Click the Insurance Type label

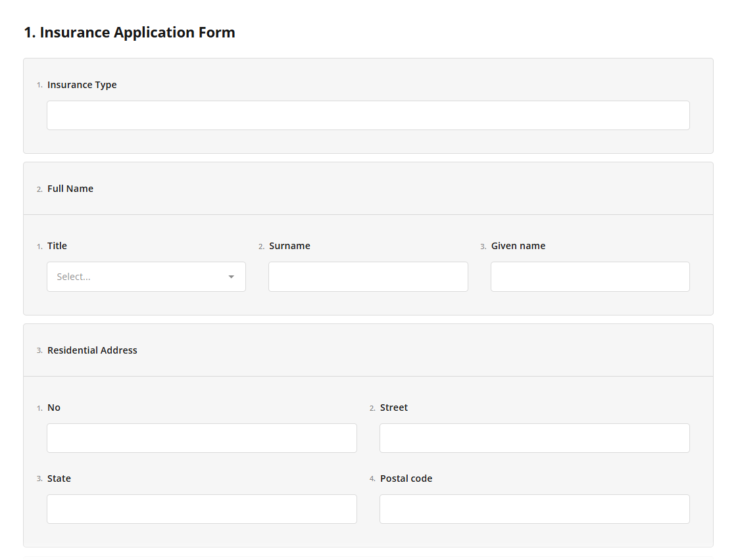[82, 85]
